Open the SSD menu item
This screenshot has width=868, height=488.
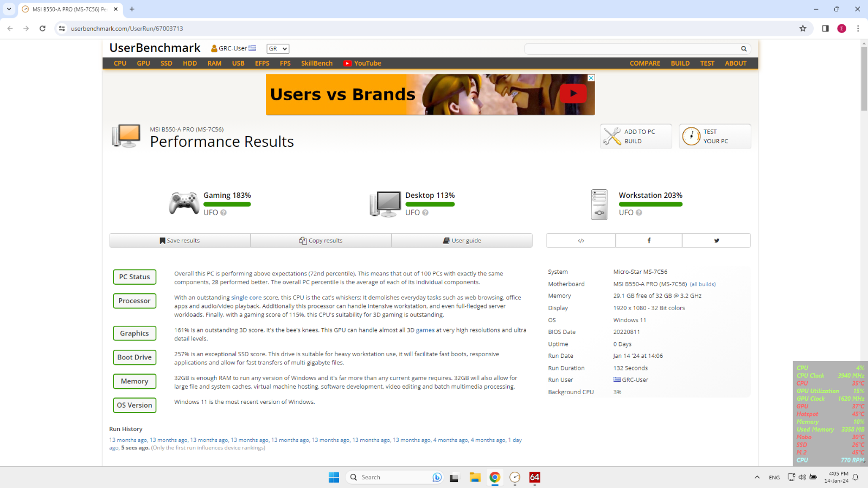[166, 63]
